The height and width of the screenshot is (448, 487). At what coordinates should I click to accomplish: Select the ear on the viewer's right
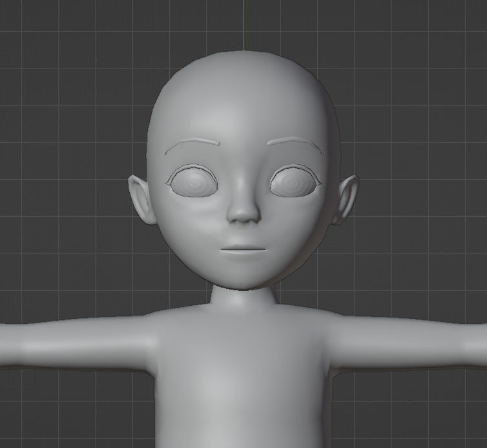tap(346, 200)
